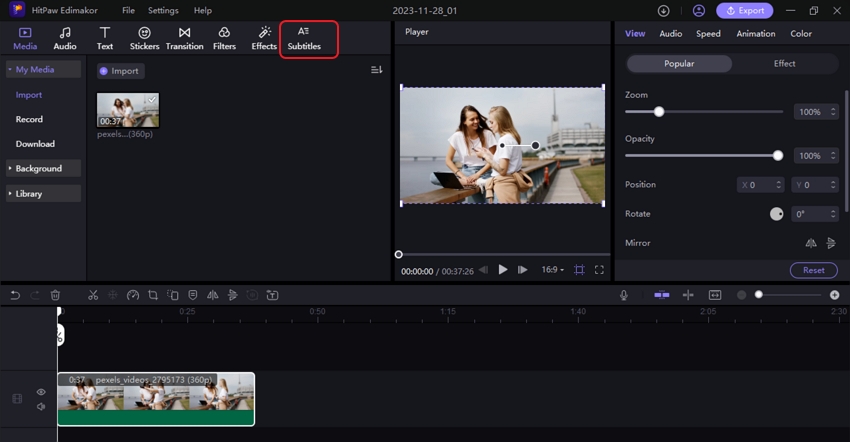850x442 pixels.
Task: Expand the Library section in sidebar
Action: coord(29,193)
